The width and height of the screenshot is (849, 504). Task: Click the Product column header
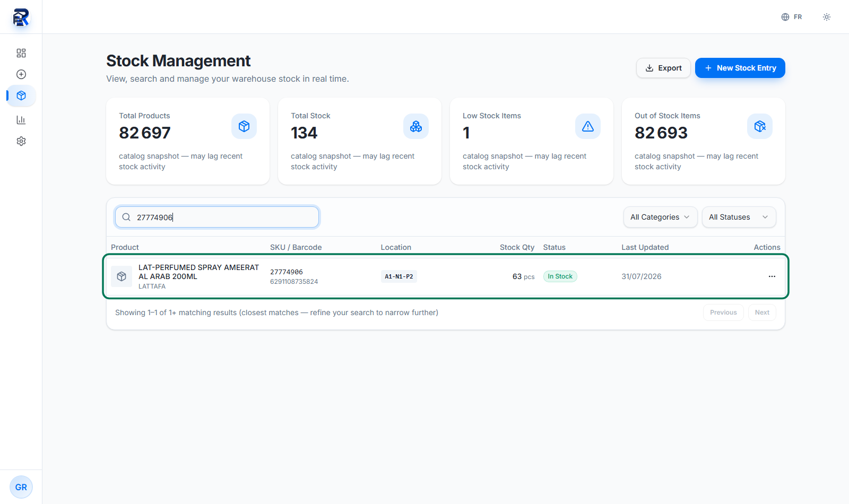(x=125, y=247)
